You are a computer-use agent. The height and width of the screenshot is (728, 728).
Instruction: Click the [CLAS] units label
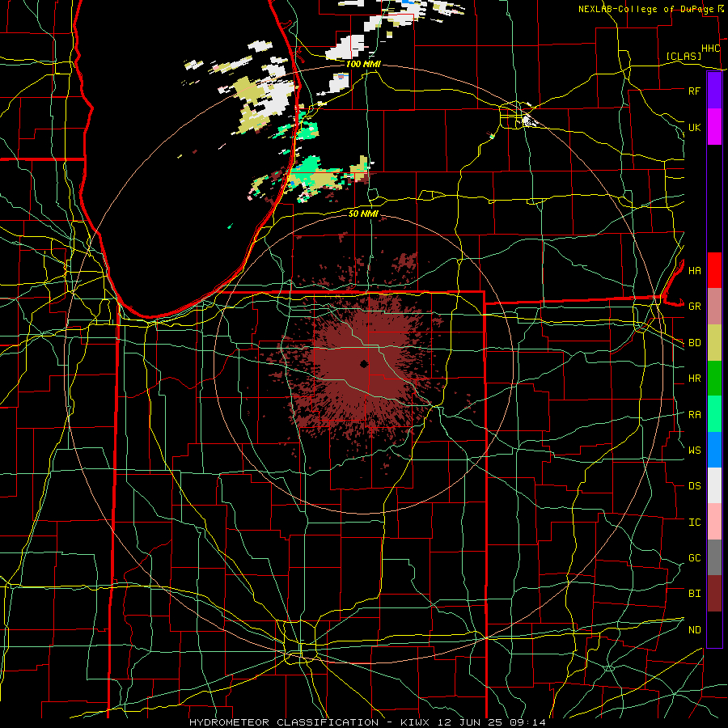tap(684, 56)
